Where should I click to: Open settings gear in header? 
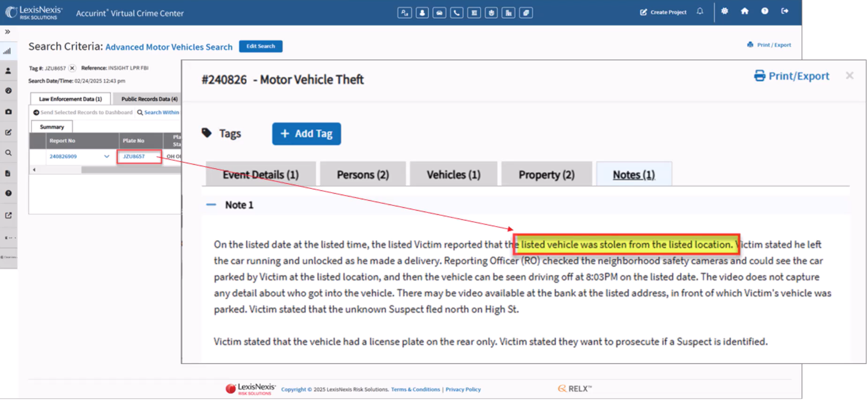[725, 11]
